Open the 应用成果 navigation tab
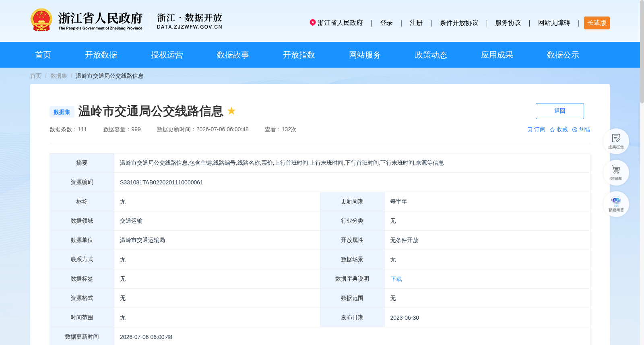This screenshot has width=644, height=345. 497,55
